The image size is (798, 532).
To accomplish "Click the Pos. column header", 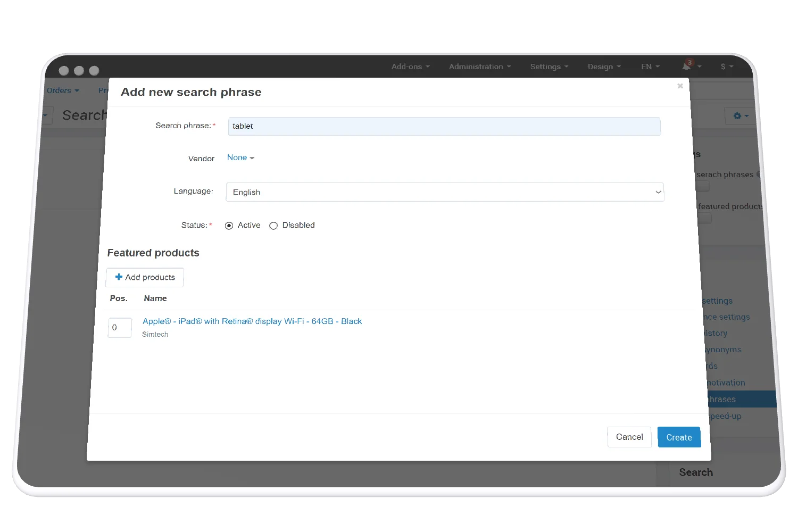I will 119,298.
